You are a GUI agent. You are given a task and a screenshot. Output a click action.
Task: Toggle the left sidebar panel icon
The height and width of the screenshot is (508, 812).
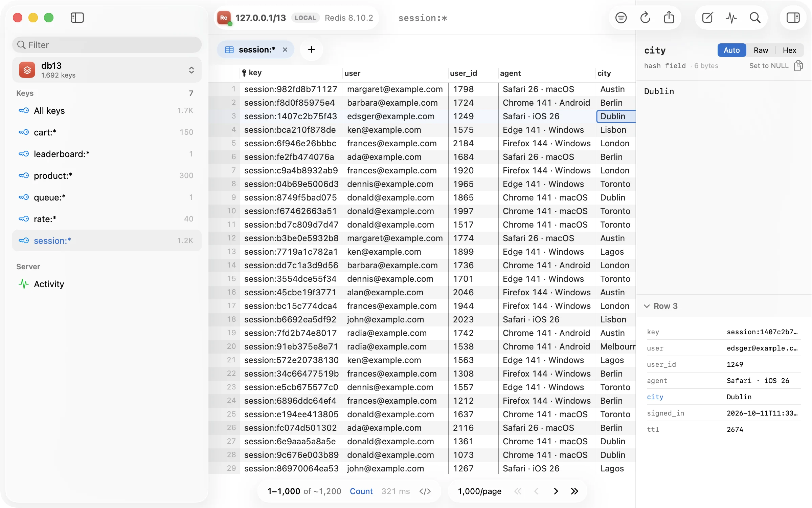pos(77,18)
